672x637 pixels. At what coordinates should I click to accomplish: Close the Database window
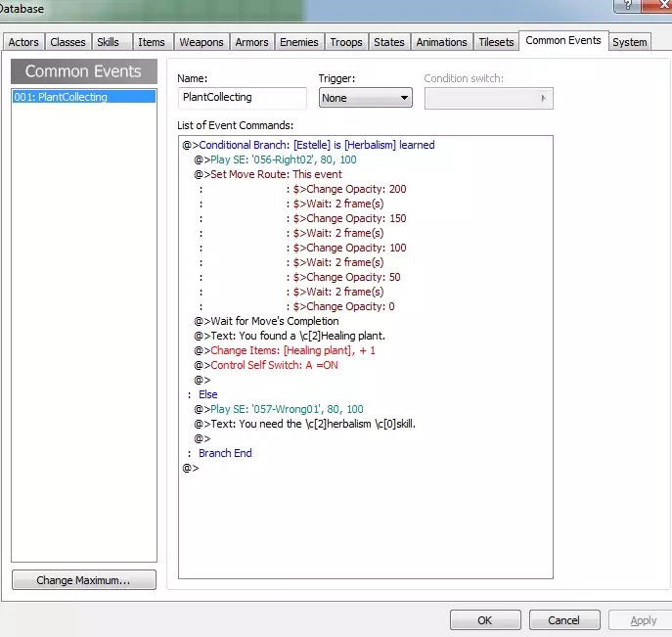click(658, 5)
